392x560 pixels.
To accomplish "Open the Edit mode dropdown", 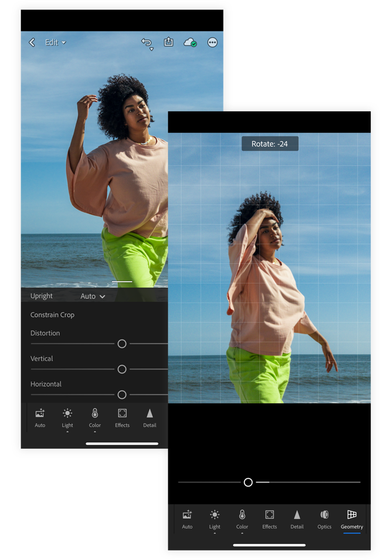I will click(55, 43).
